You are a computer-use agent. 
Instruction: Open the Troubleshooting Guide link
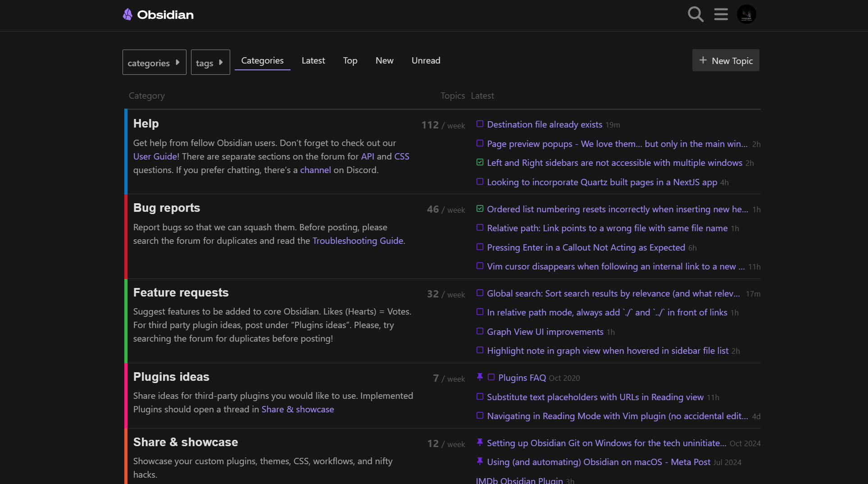[x=358, y=241]
